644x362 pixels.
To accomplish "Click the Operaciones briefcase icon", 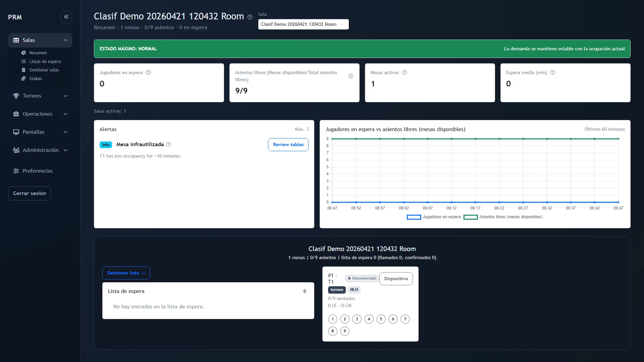I will (x=16, y=114).
